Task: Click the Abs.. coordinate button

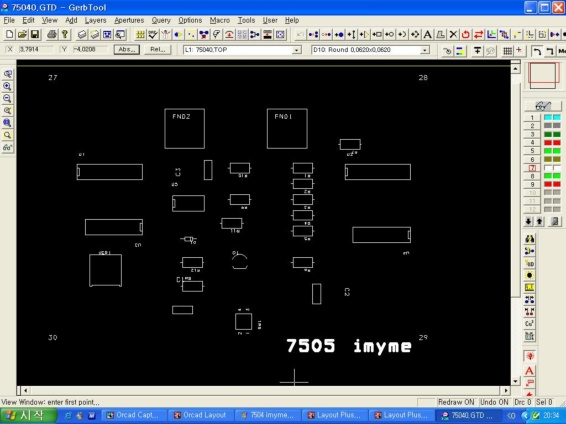Action: (127, 49)
